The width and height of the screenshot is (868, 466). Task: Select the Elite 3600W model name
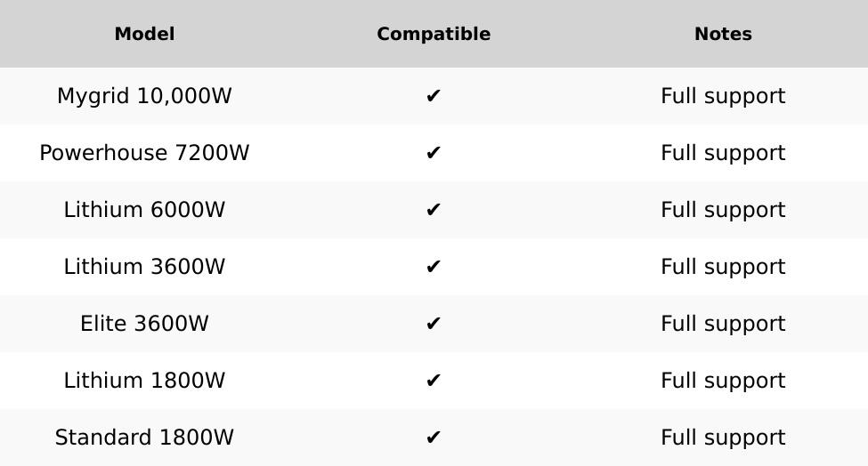[x=144, y=324]
